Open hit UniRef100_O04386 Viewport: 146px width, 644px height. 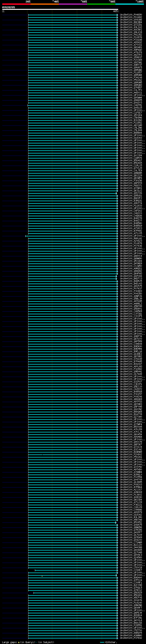tap(131, 20)
